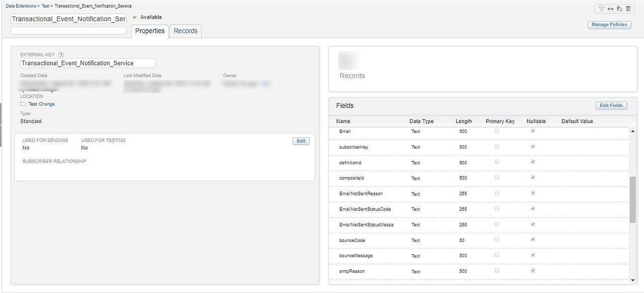
Task: Toggle Nullable checkbox for bounceCode
Action: click(x=533, y=240)
